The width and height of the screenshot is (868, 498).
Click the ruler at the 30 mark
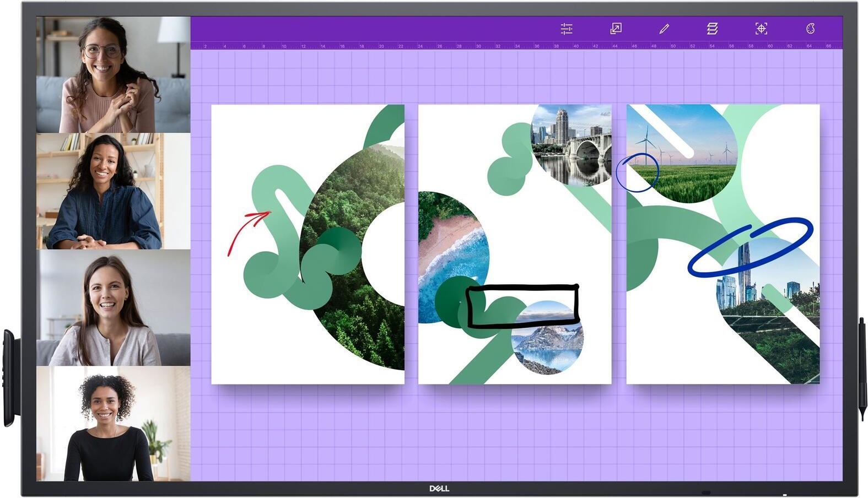[478, 46]
